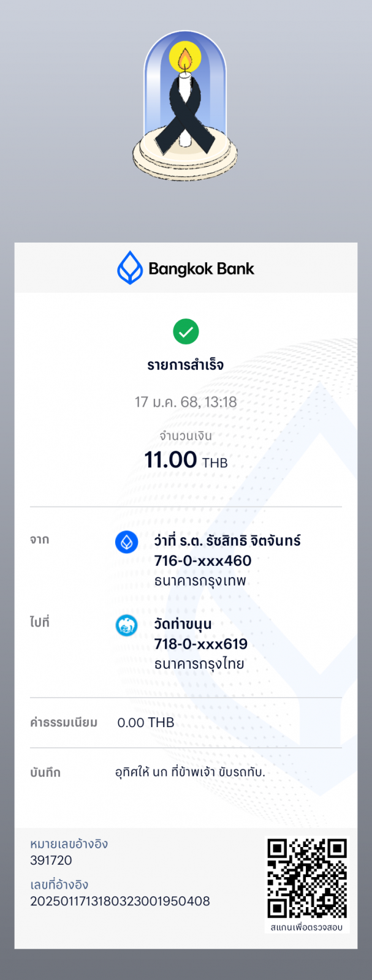Click the recipient's Krungthai Bank round icon

127,625
